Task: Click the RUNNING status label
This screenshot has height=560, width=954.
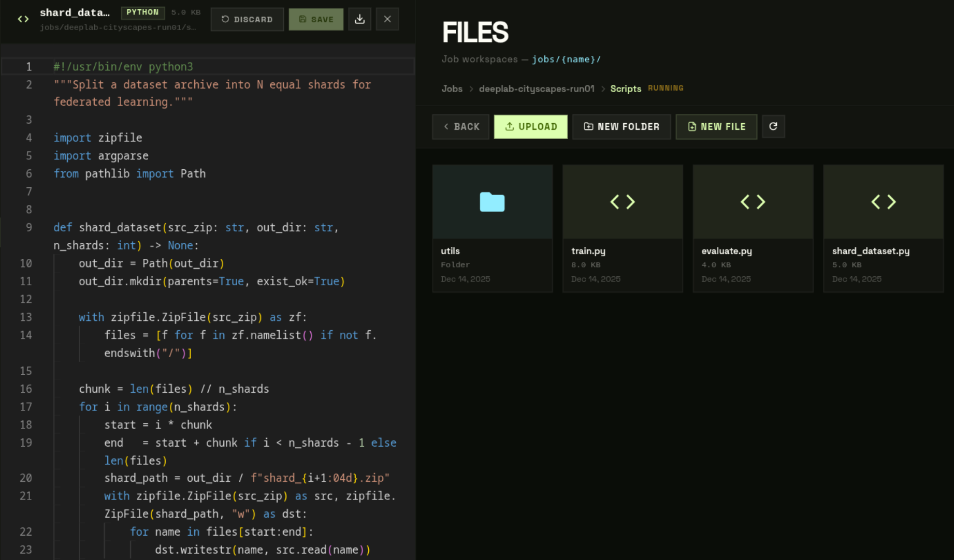Action: click(666, 89)
